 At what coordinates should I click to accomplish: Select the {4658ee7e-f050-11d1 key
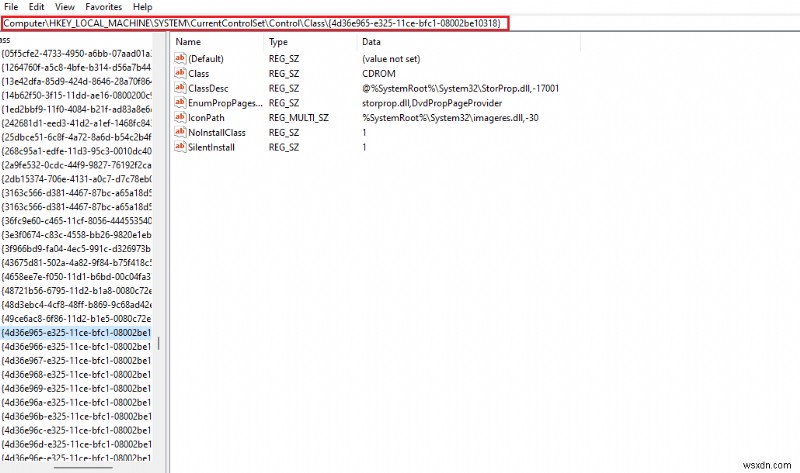tap(76, 277)
